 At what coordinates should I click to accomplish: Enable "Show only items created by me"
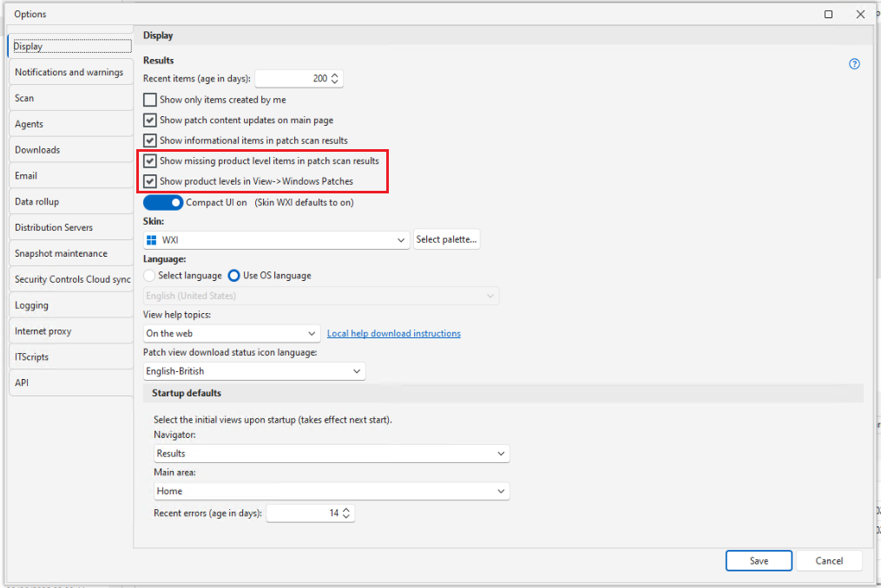click(x=149, y=100)
